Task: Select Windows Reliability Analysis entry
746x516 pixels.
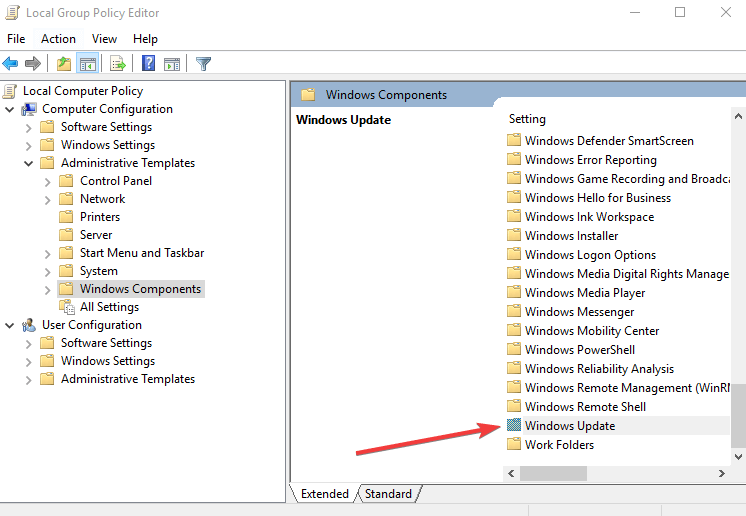Action: coord(599,369)
